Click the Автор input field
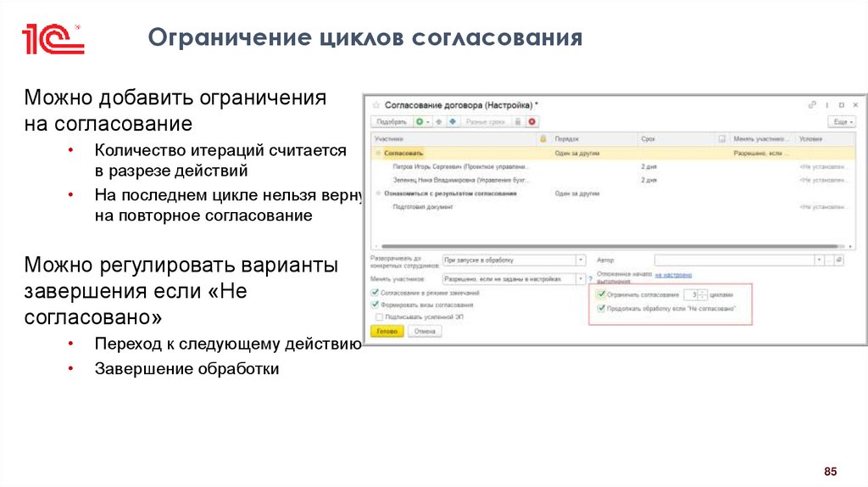The image size is (868, 487). click(734, 260)
